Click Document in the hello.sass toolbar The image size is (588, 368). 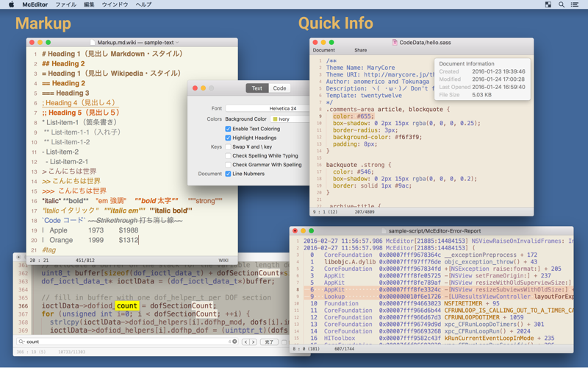pyautogui.click(x=323, y=50)
